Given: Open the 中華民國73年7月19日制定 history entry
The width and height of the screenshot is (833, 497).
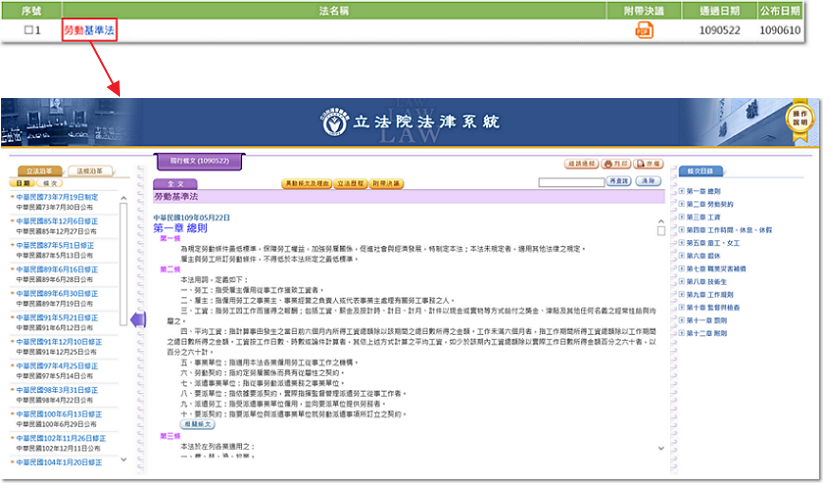Looking at the screenshot, I should point(57,197).
